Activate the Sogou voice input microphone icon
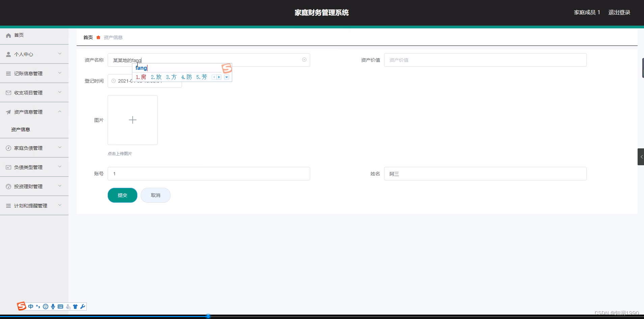 point(53,307)
